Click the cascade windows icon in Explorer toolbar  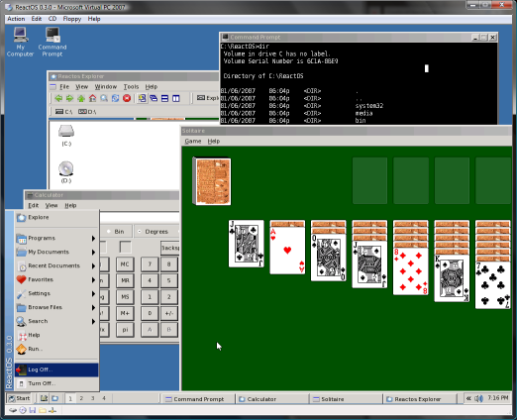pyautogui.click(x=154, y=98)
